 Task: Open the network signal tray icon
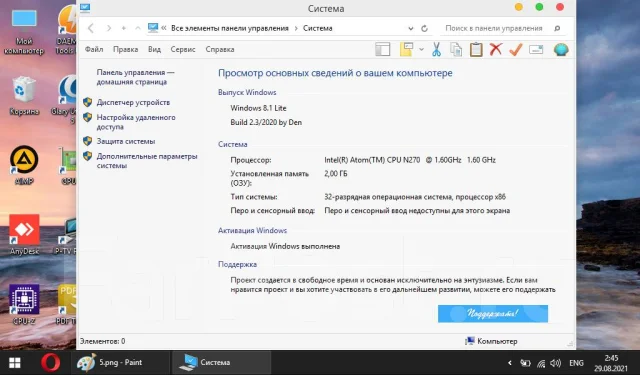tap(541, 363)
